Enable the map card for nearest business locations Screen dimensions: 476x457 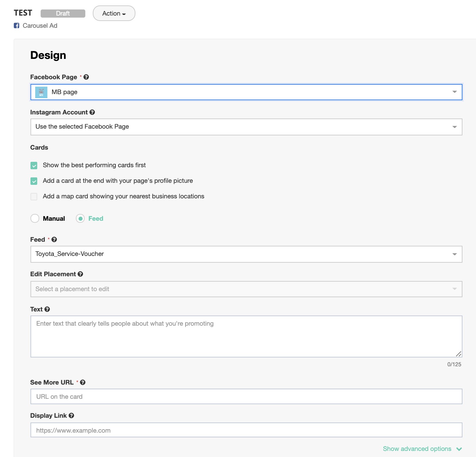pos(34,197)
